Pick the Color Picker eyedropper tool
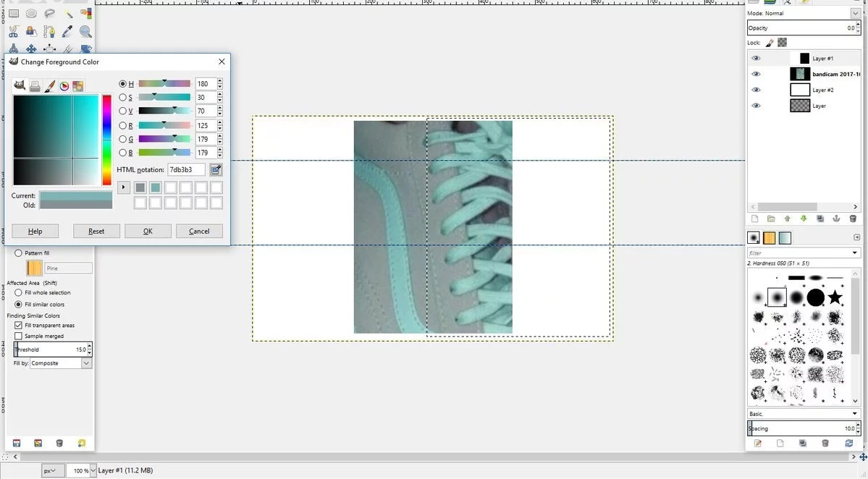This screenshot has width=868, height=479. coord(67,32)
